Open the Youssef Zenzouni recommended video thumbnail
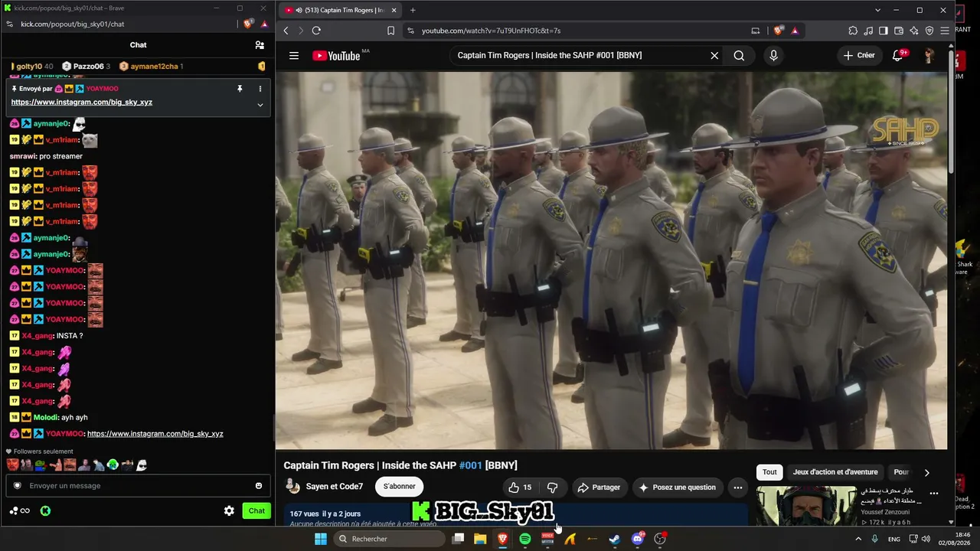The height and width of the screenshot is (551, 980). (x=806, y=506)
